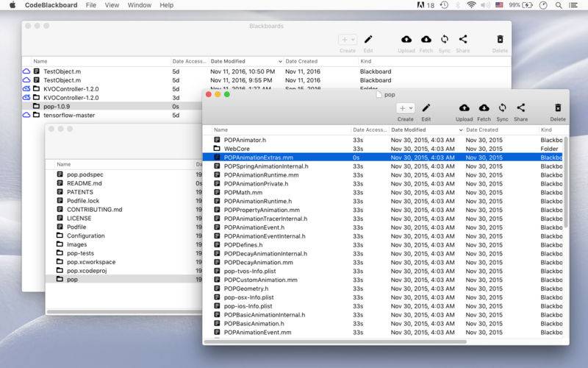Click WebCore folder icon
This screenshot has height=368, width=588.
point(217,149)
